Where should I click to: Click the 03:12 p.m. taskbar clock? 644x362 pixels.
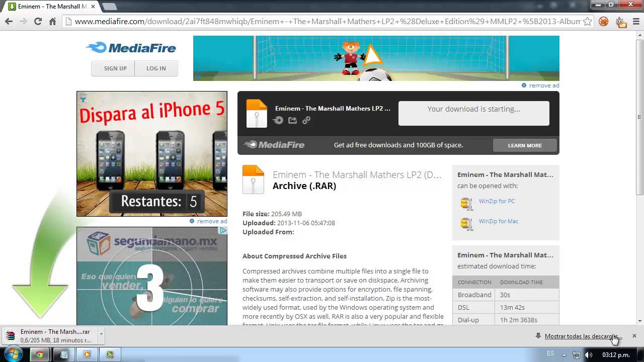pos(616,355)
